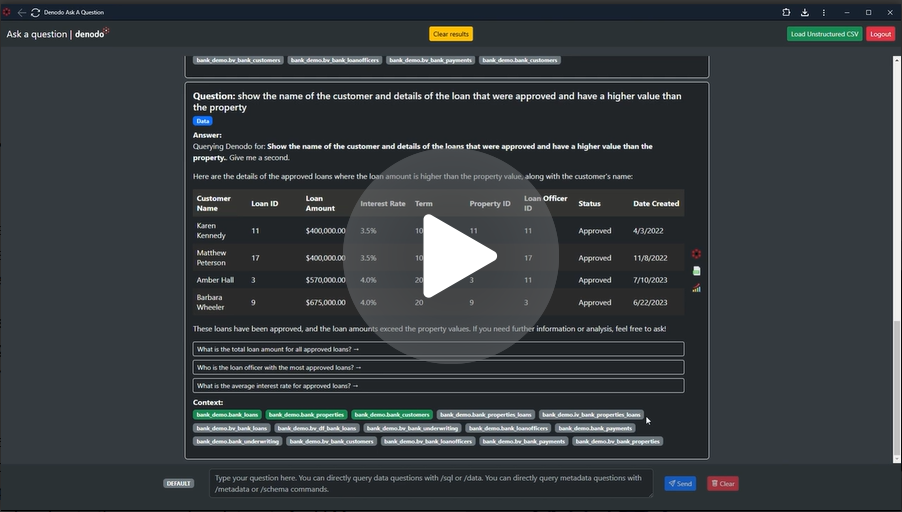Ask 'What is the average interest rate' suggestion
The height and width of the screenshot is (512, 902).
tap(438, 386)
